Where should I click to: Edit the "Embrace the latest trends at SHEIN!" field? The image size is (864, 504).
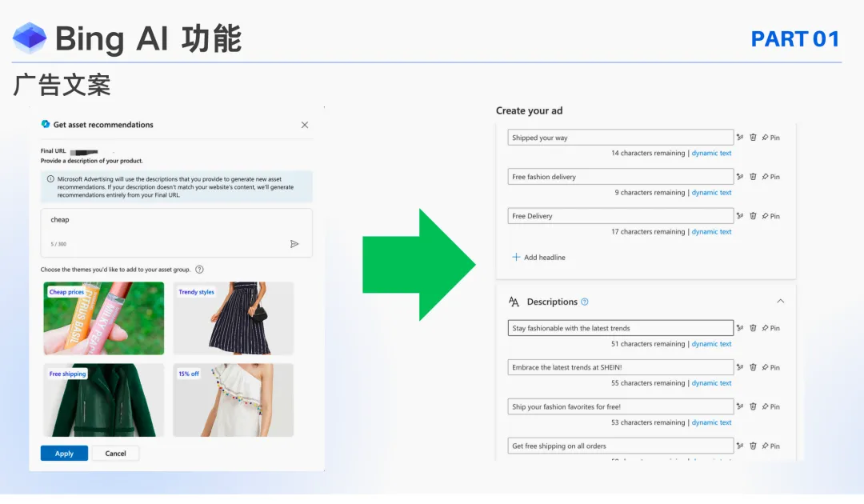point(621,367)
